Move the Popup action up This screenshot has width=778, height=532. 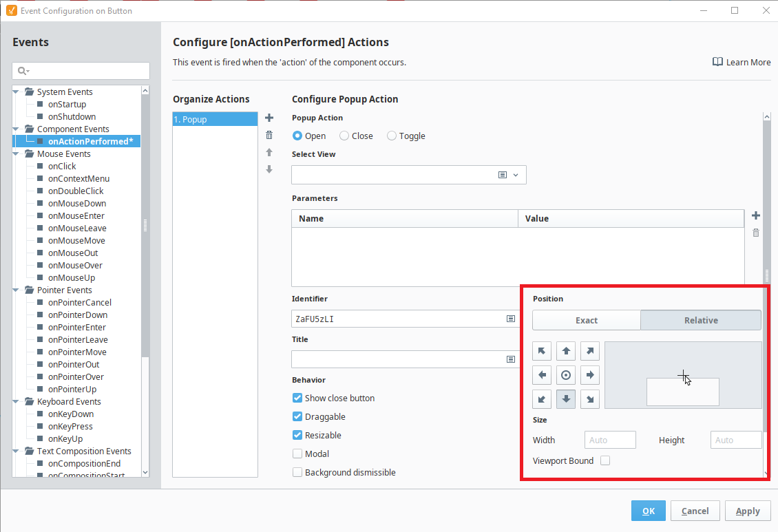269,152
